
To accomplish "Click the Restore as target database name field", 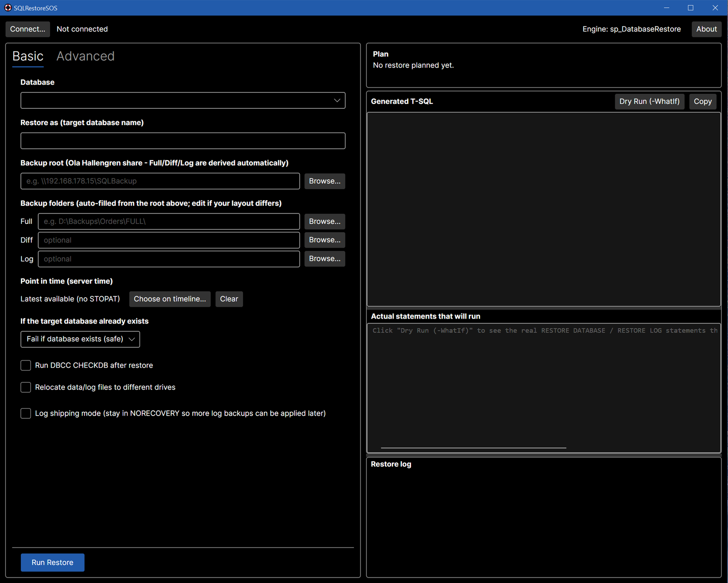I will coord(183,141).
